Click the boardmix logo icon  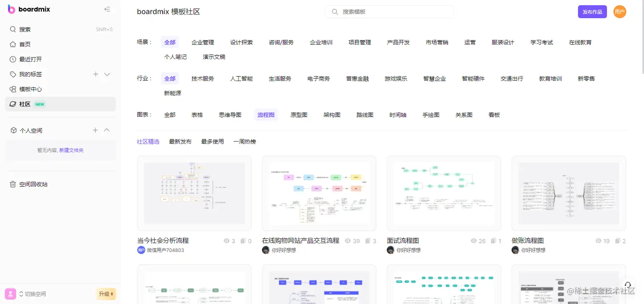(x=11, y=9)
